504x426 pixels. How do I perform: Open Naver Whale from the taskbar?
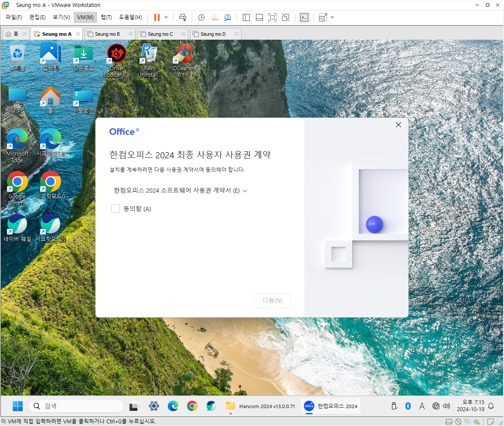pos(211,406)
